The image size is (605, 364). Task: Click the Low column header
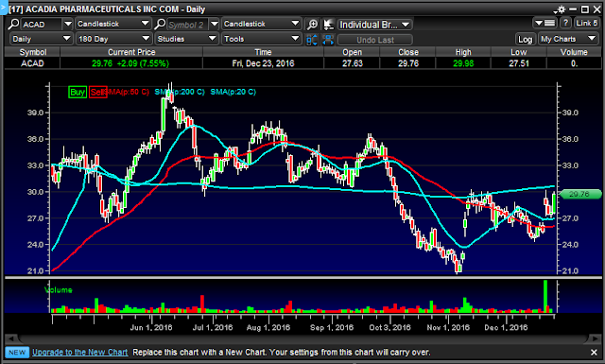point(519,52)
